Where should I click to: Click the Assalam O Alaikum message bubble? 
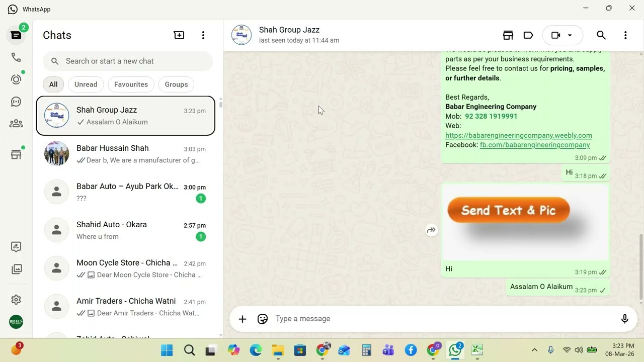click(558, 288)
